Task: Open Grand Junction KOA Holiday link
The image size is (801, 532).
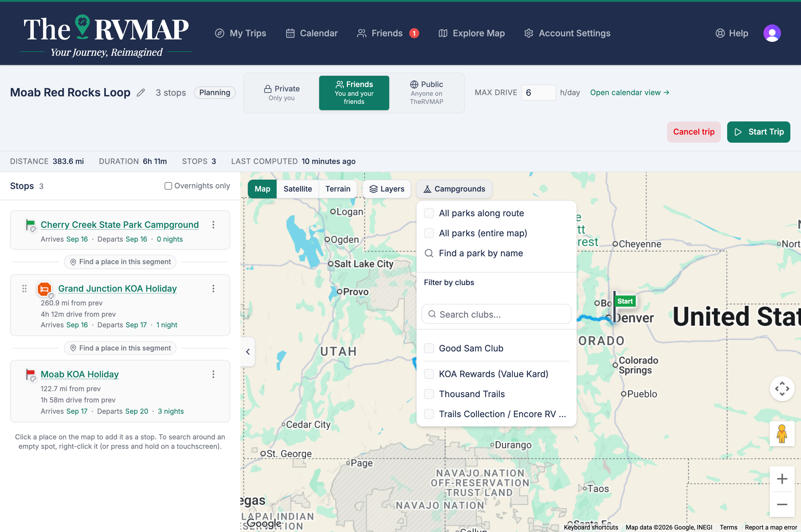Action: tap(117, 289)
